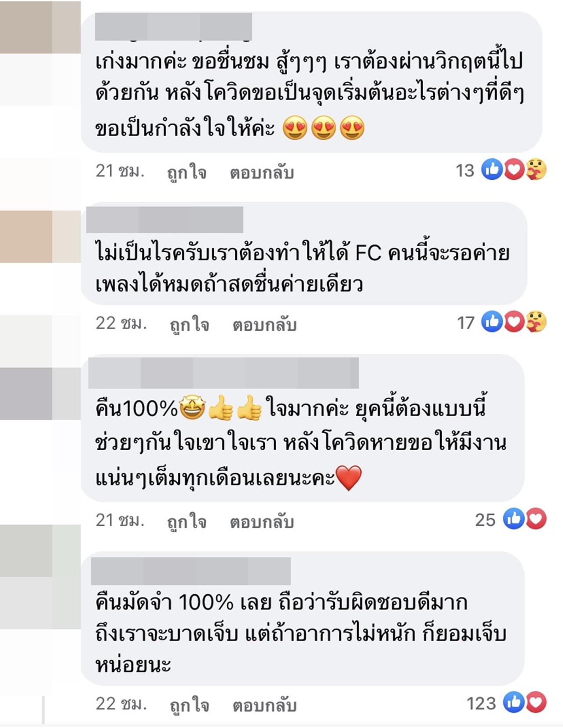Viewport: 563px width, 728px height.
Task: Reply to the first comment via ตอบกลับ
Action: pyautogui.click(x=262, y=172)
